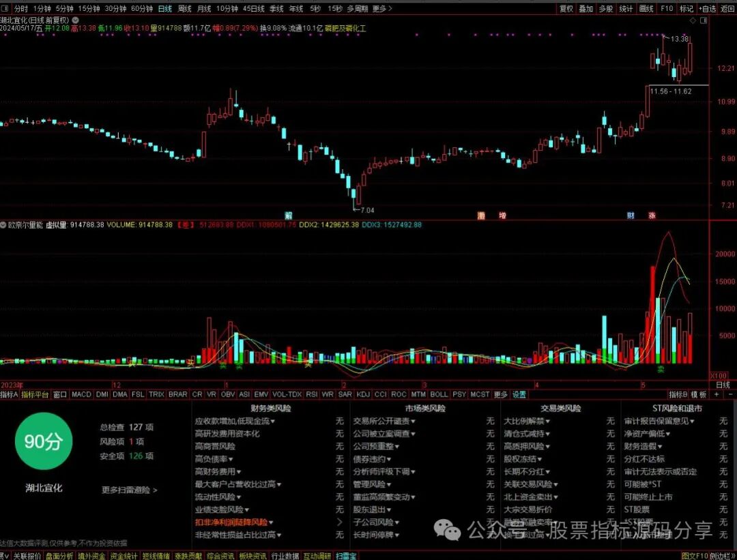Click the minus icon beside 模板
Screen dimensions: 737x560
click(731, 395)
